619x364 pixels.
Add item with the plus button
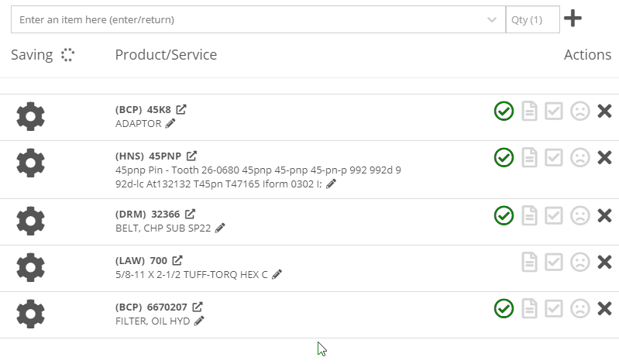pyautogui.click(x=573, y=19)
